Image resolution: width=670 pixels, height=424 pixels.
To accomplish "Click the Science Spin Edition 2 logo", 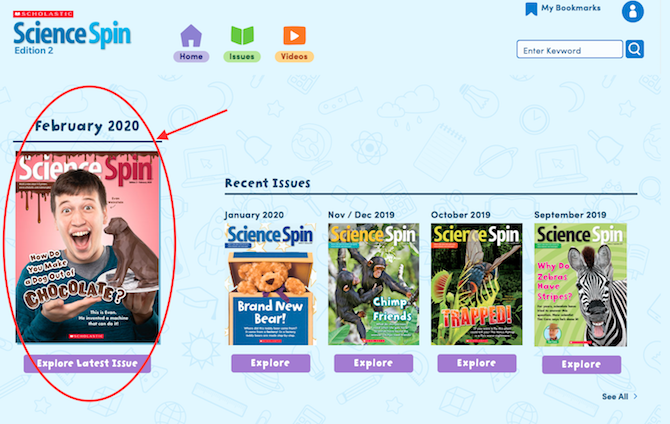I will point(72,38).
